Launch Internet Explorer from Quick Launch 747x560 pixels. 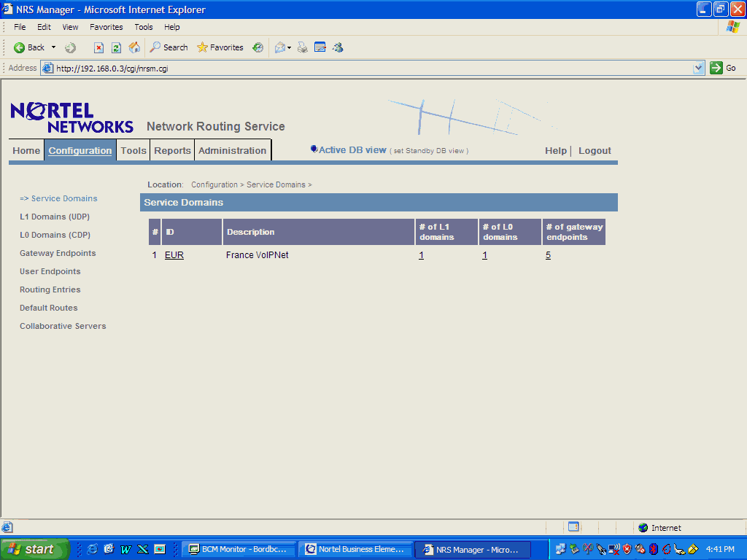pyautogui.click(x=92, y=549)
